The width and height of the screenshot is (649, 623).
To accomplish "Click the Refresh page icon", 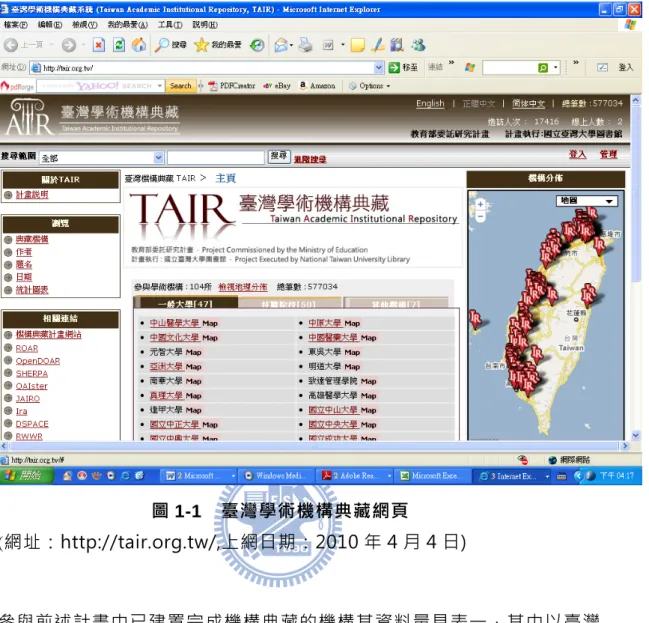I will click(119, 45).
